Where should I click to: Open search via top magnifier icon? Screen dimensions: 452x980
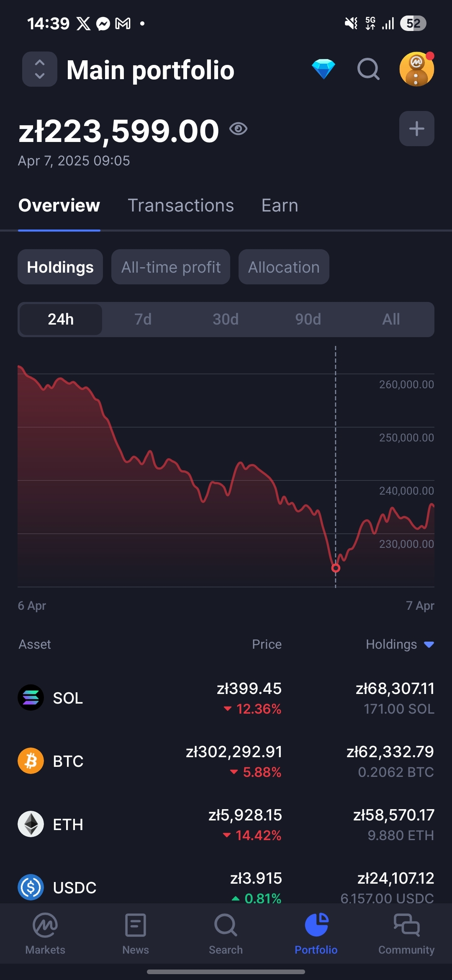click(x=368, y=69)
